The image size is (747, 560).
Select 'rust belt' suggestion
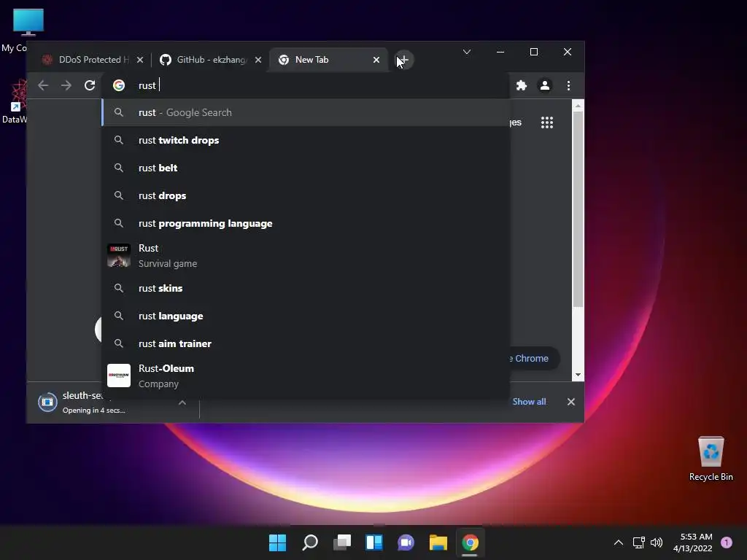[306, 168]
